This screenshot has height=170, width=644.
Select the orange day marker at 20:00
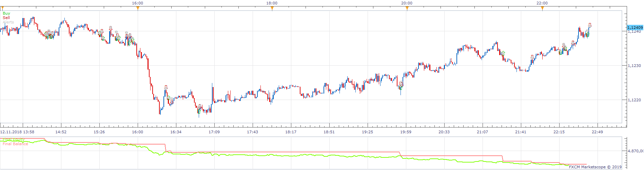coord(407,8)
